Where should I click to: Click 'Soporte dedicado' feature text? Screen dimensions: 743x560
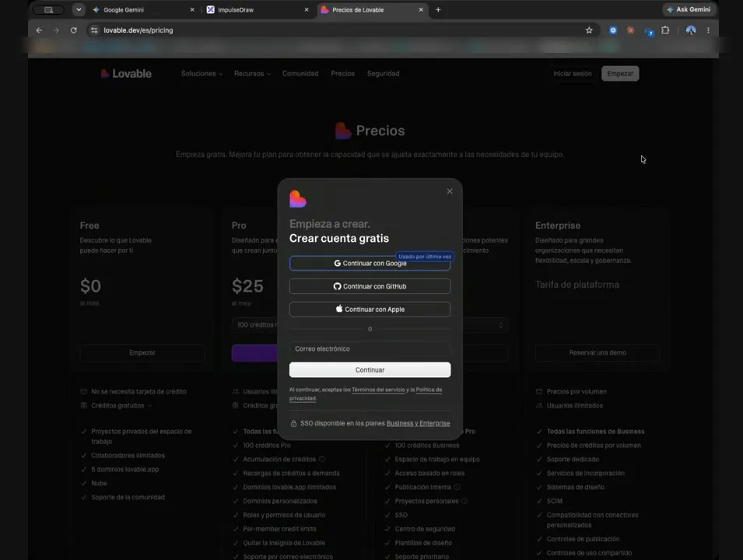573,460
